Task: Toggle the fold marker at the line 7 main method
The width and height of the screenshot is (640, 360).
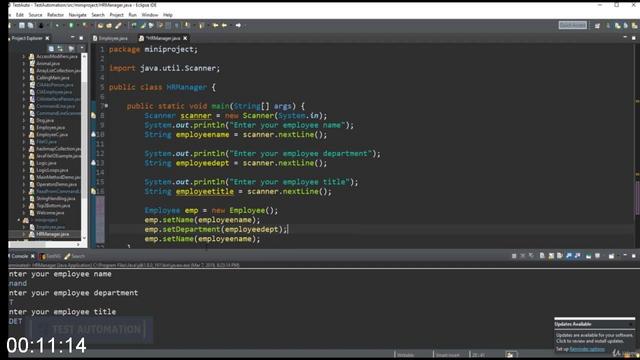Action: 106,106
